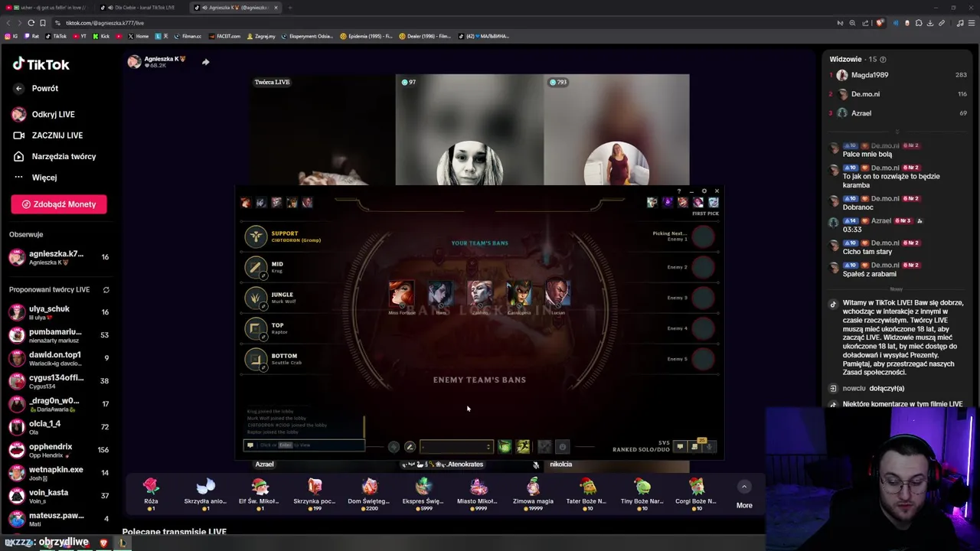Send the Tiny Boże Nar... gift
The height and width of the screenshot is (551, 980).
[x=642, y=493]
